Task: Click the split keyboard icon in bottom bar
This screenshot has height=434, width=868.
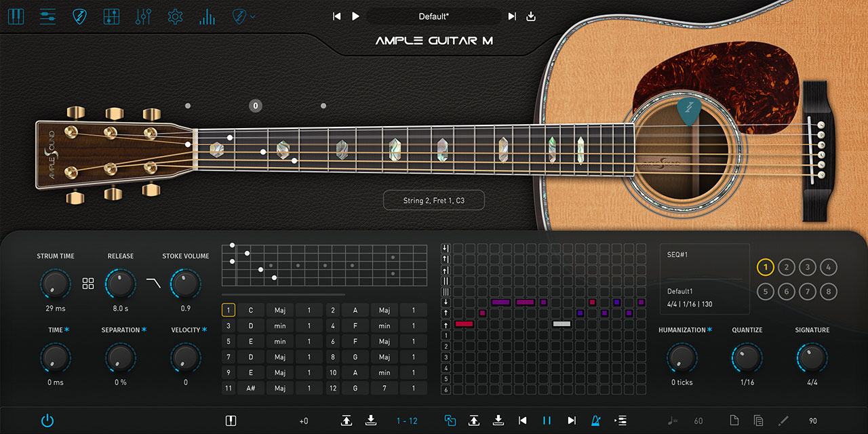Action: pyautogui.click(x=231, y=420)
